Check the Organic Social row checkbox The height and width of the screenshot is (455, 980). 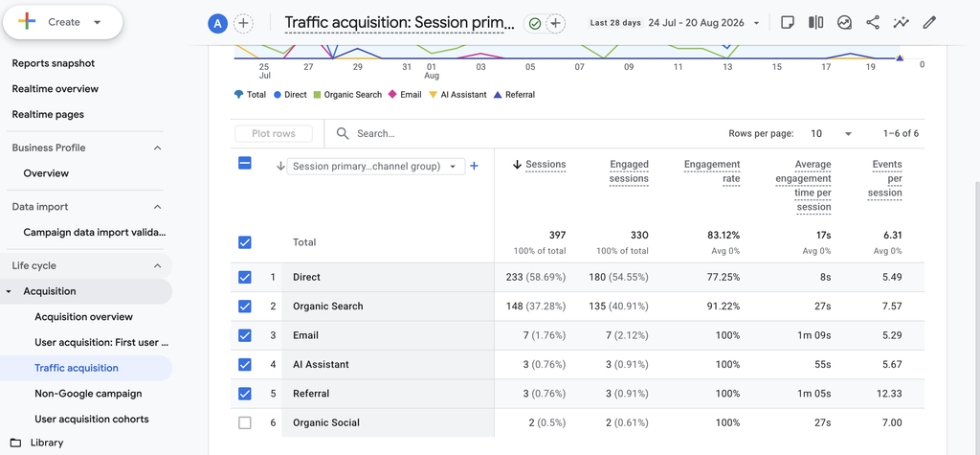tap(245, 422)
